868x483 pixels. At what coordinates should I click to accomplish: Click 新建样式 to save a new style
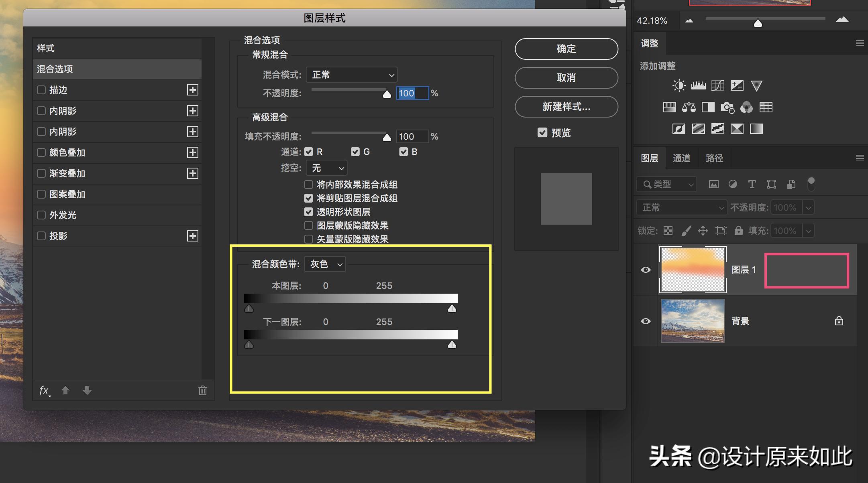566,107
